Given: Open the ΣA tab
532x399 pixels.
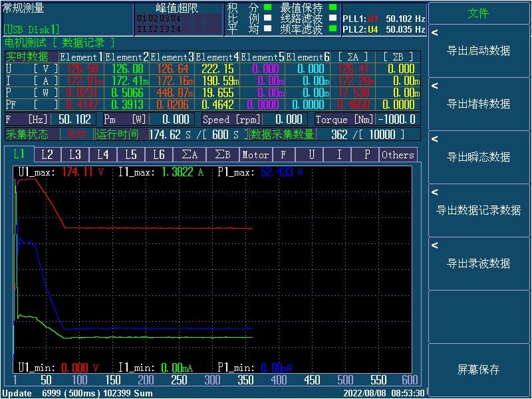Looking at the screenshot, I should click(190, 154).
